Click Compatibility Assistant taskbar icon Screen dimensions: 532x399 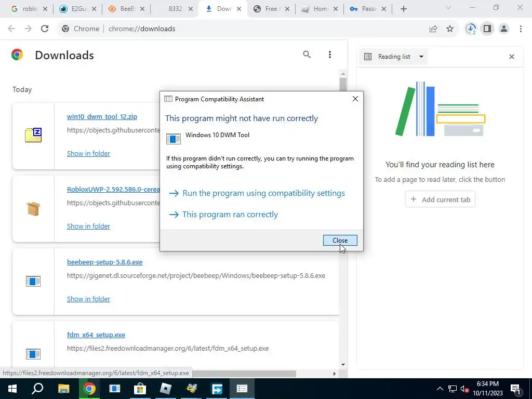[242, 389]
